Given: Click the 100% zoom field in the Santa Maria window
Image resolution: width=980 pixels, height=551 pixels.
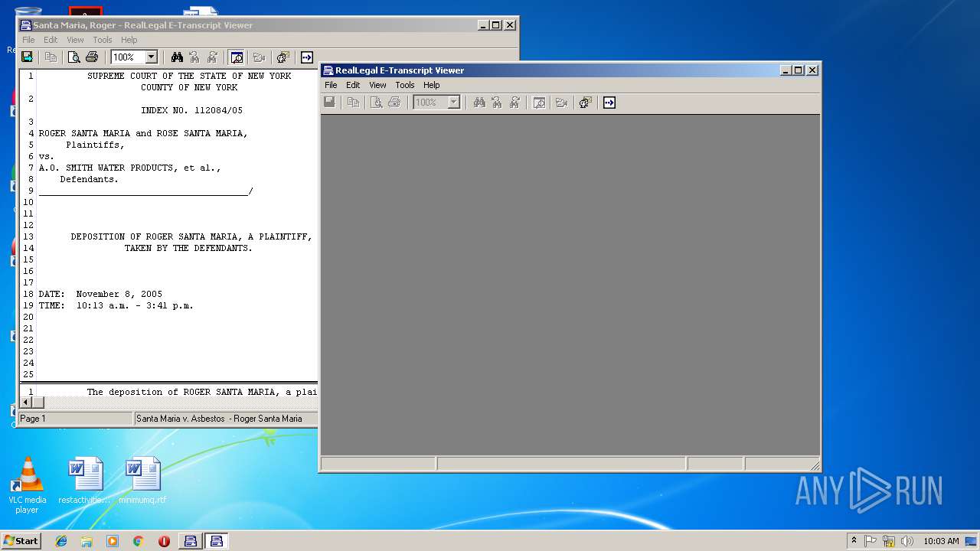Looking at the screenshot, I should [x=128, y=57].
